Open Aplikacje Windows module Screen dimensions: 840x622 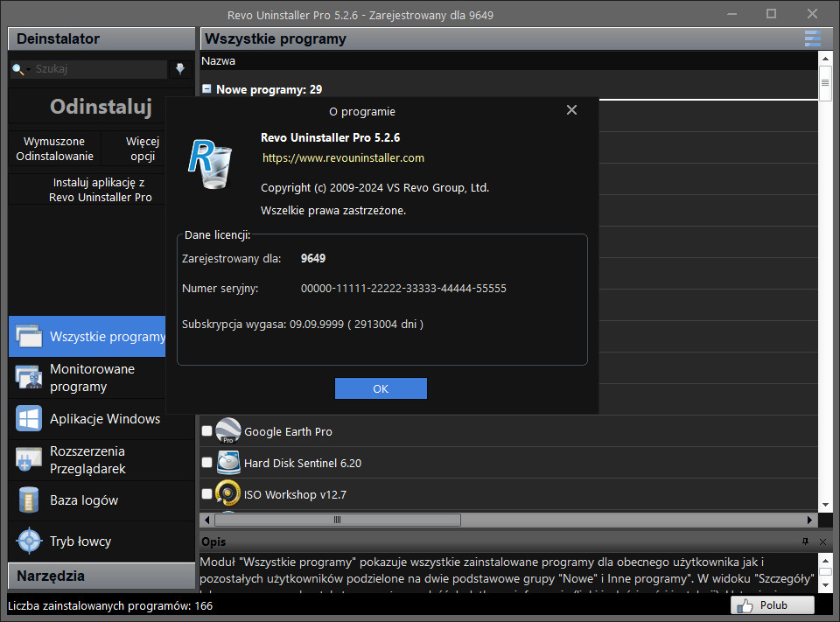101,419
